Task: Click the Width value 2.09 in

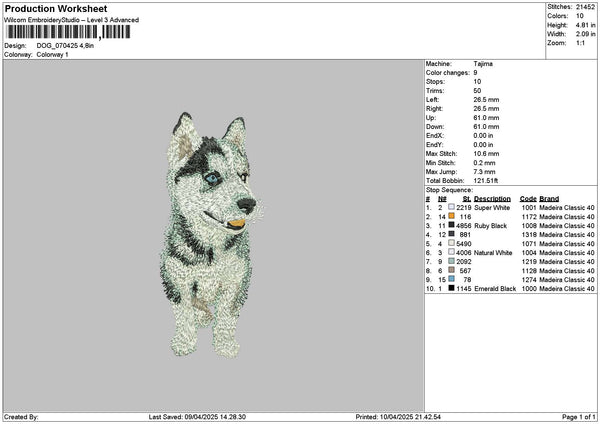Action: [x=585, y=34]
